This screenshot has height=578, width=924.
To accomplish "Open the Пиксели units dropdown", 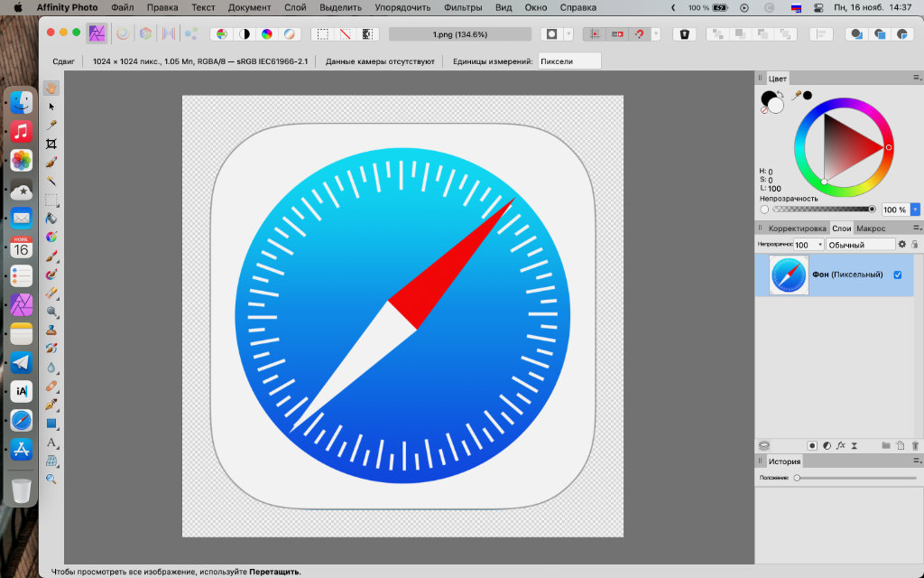I will pos(568,61).
